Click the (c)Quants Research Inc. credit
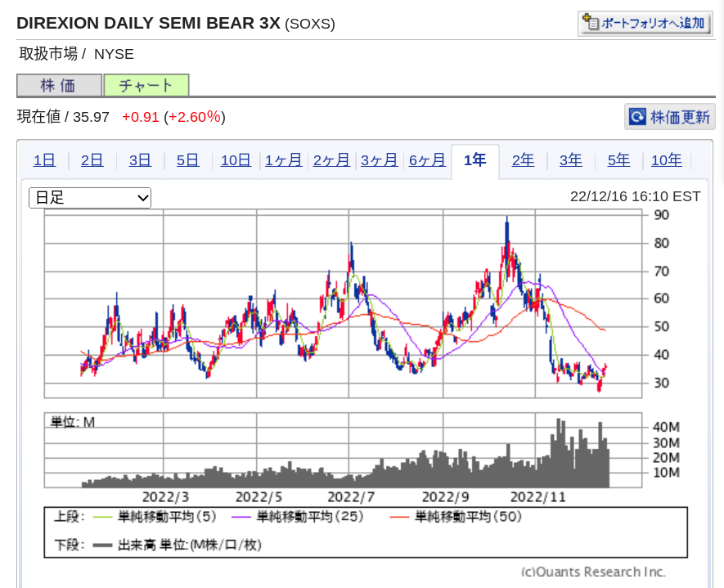Viewport: 724px width, 588px height. (x=593, y=572)
